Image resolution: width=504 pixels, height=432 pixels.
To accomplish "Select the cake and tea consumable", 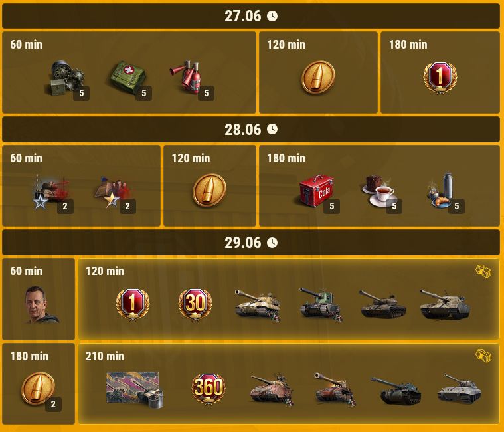I will point(379,191).
